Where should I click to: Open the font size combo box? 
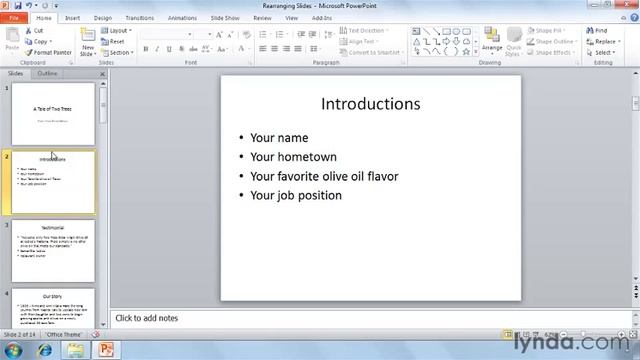coord(204,35)
